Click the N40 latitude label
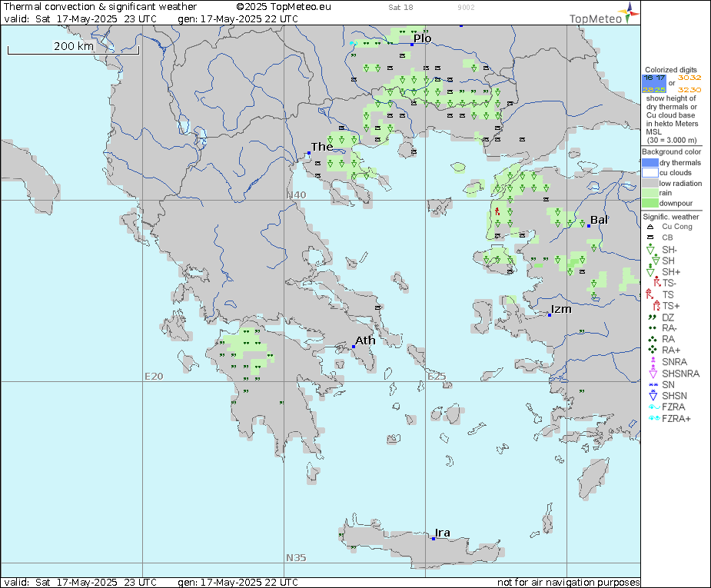The width and height of the screenshot is (711, 588). pos(296,195)
